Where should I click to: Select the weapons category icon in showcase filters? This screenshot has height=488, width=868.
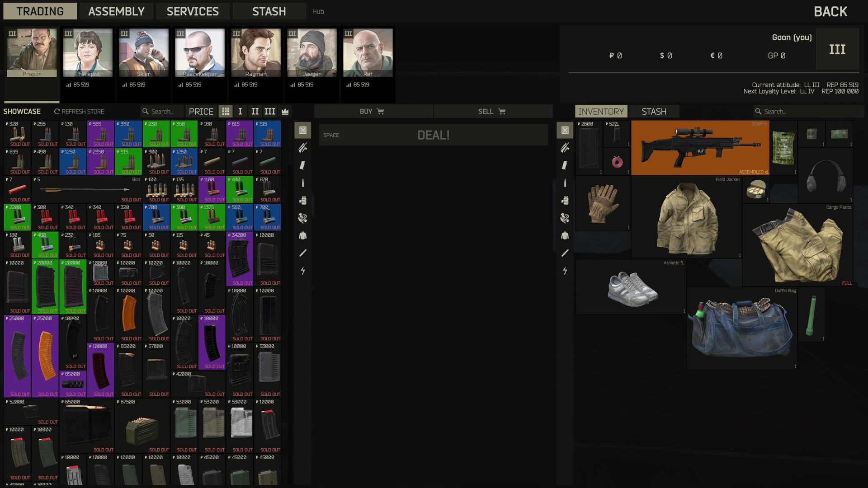[x=303, y=148]
